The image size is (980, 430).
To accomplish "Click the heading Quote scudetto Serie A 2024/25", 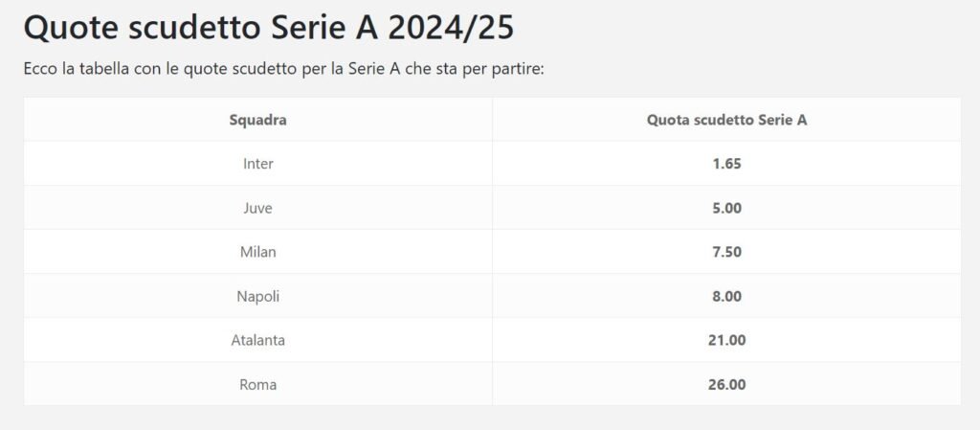I will coord(269,29).
